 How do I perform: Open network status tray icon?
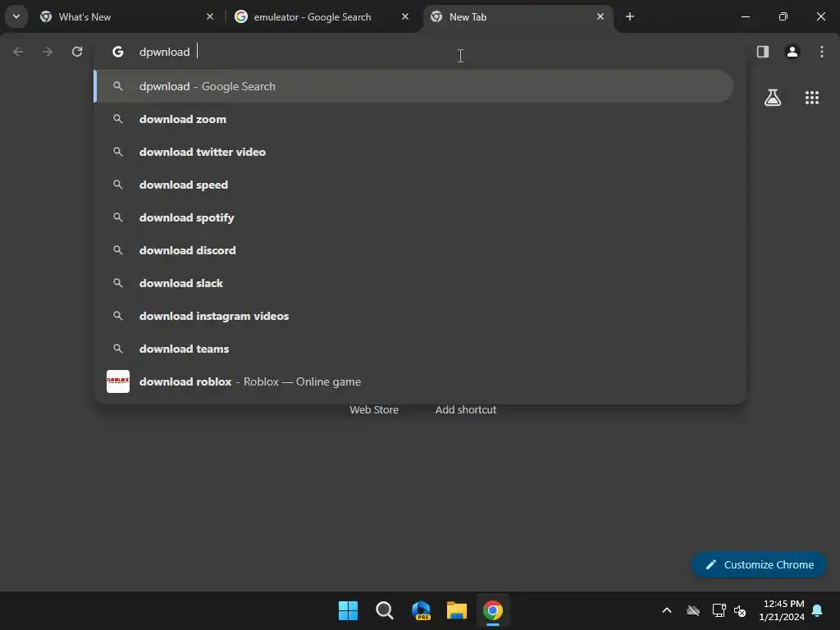pos(719,610)
